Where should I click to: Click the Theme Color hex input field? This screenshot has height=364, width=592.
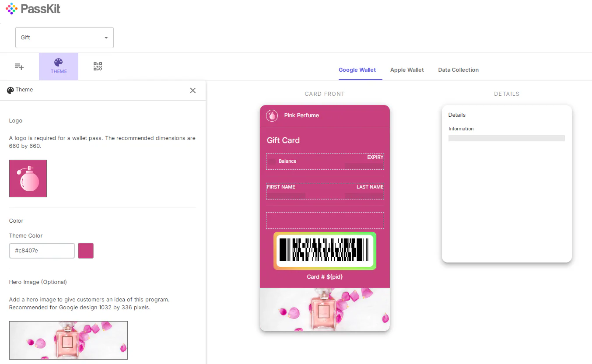[x=42, y=251]
